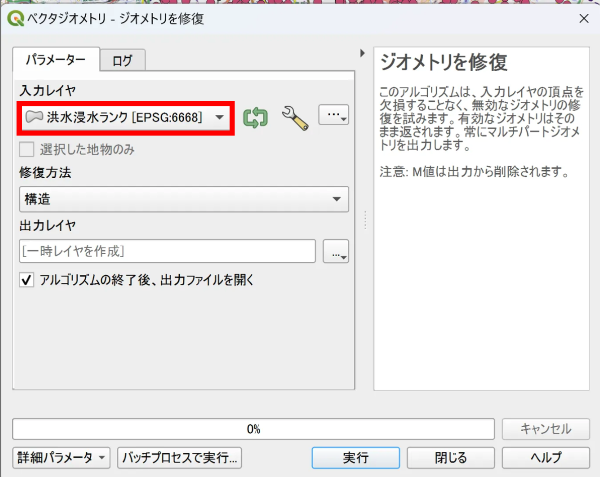
Task: Open the 詳細パラメータ dropdown button
Action: point(61,457)
